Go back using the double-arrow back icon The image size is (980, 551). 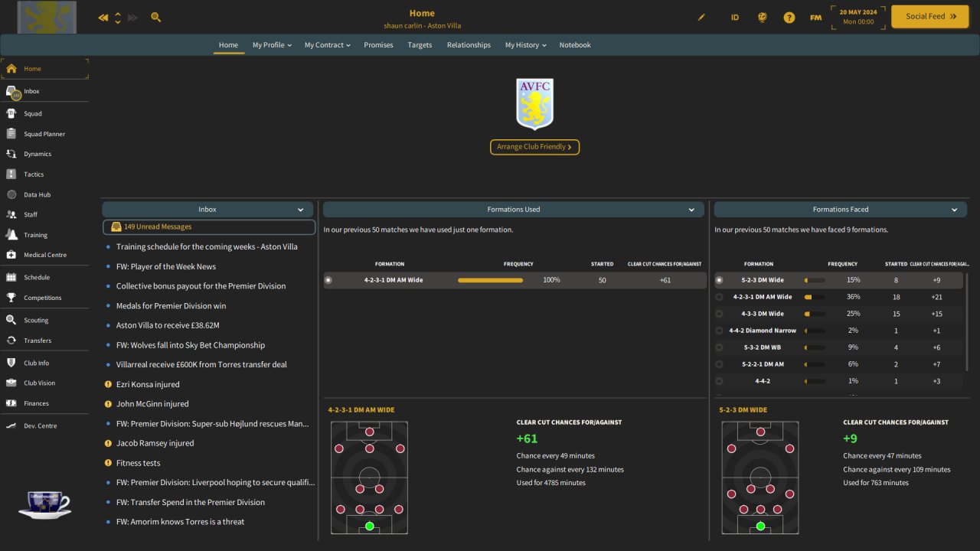tap(103, 17)
